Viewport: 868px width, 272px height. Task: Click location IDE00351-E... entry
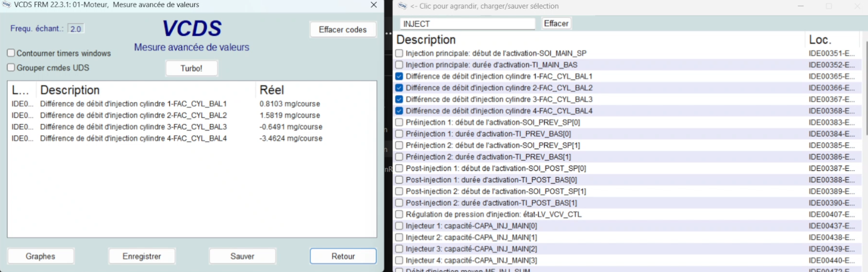(831, 53)
